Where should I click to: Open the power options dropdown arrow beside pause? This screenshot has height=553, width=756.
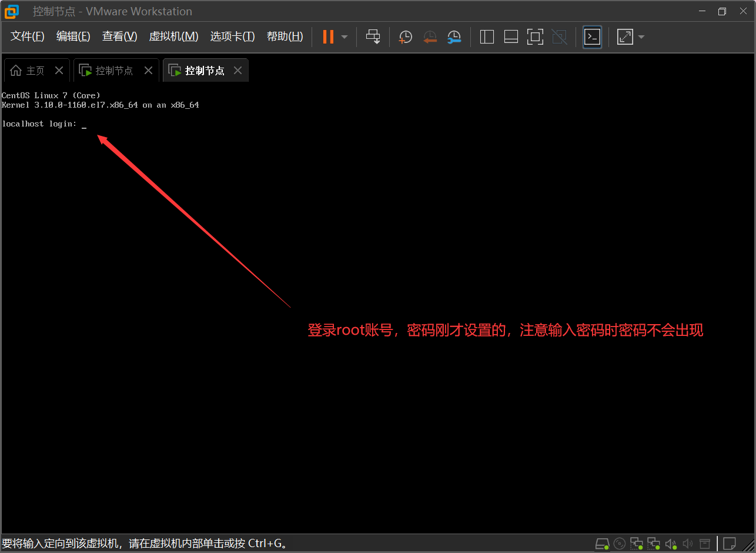[344, 37]
